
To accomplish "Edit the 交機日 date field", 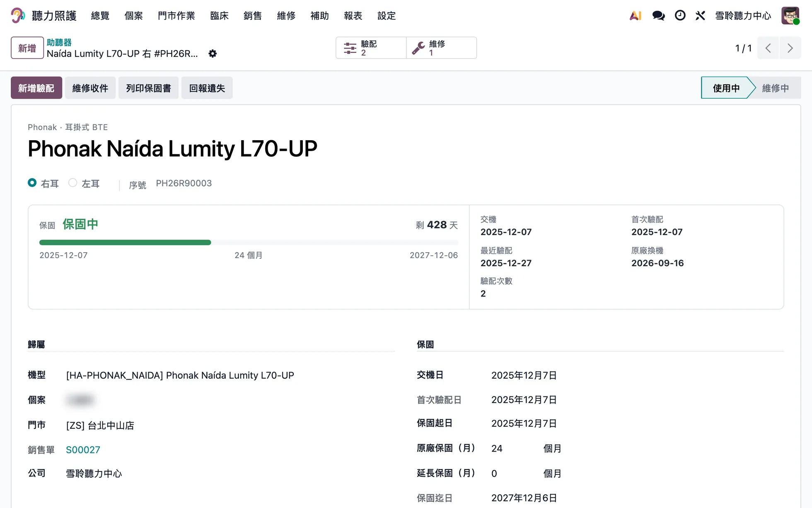I will pos(524,375).
